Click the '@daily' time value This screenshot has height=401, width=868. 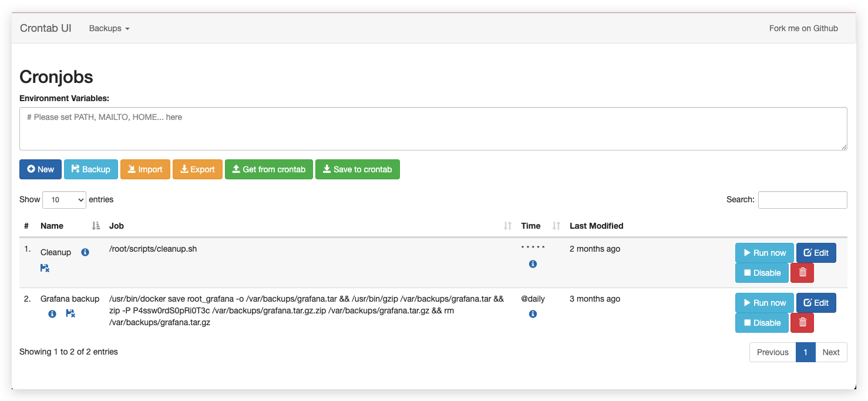(533, 299)
